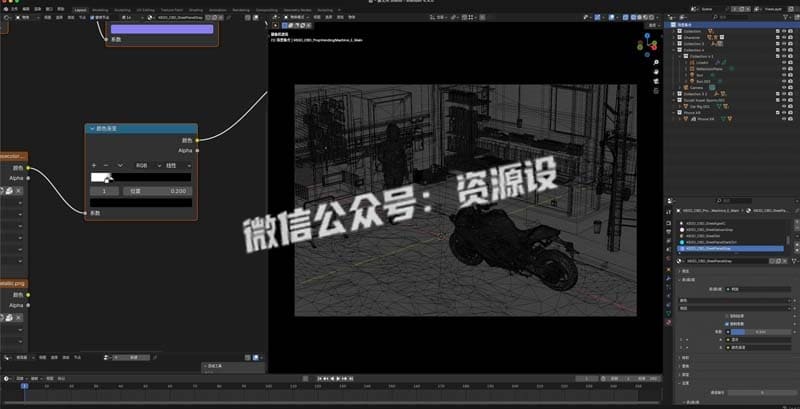Open the Object Data green triangle tab
Viewport: 800px width, 409px height.
click(668, 313)
